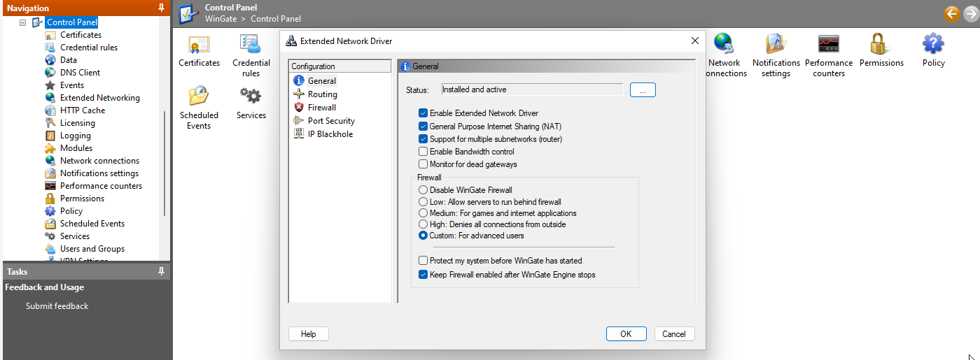
Task: Open the Scheduled Events clock icon
Action: pyautogui.click(x=199, y=98)
